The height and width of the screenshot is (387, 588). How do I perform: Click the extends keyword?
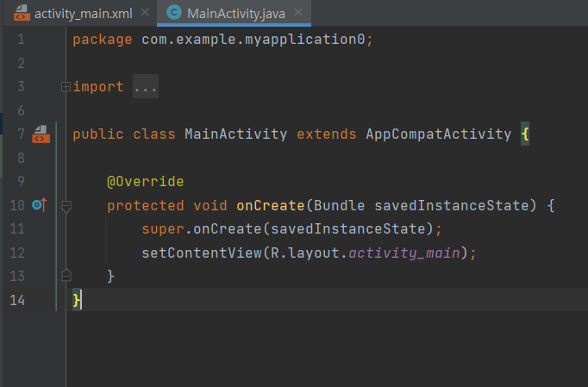tap(327, 134)
